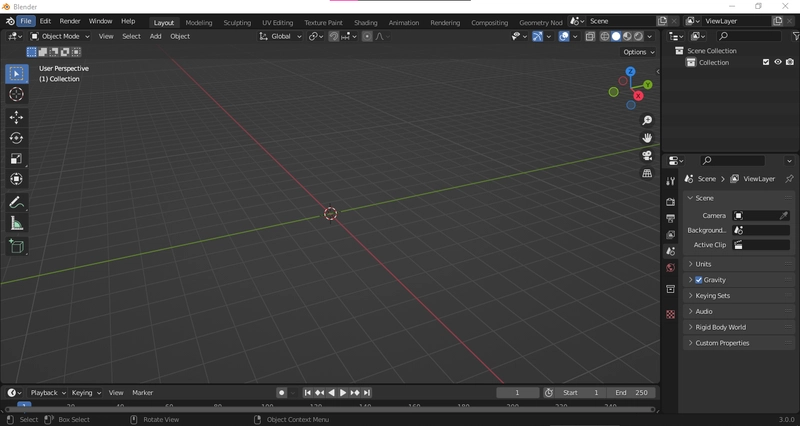800x426 pixels.
Task: Toggle viewport gizmos display
Action: [537, 36]
